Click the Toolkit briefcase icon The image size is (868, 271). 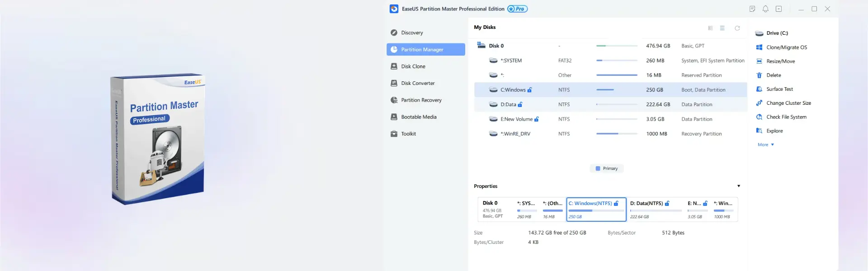(394, 134)
